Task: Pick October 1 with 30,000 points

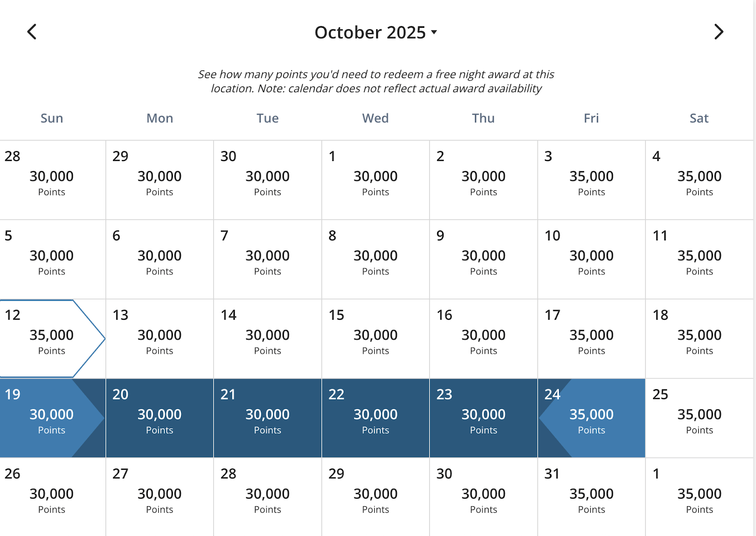Action: click(x=375, y=180)
